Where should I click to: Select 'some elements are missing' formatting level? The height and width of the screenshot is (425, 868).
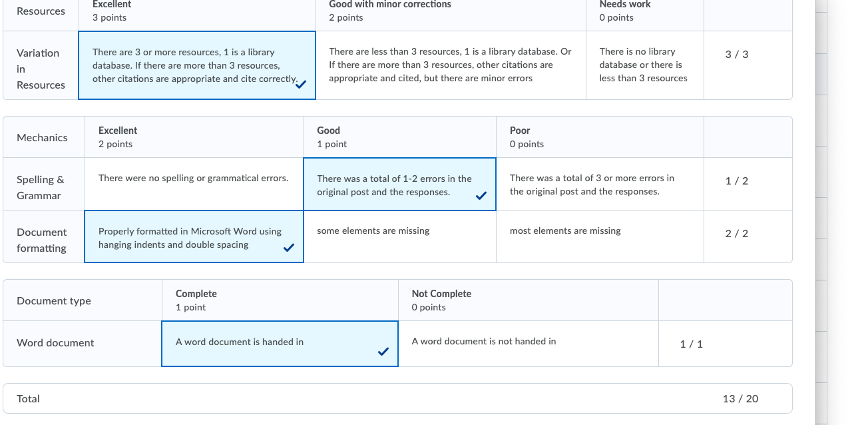click(x=400, y=236)
